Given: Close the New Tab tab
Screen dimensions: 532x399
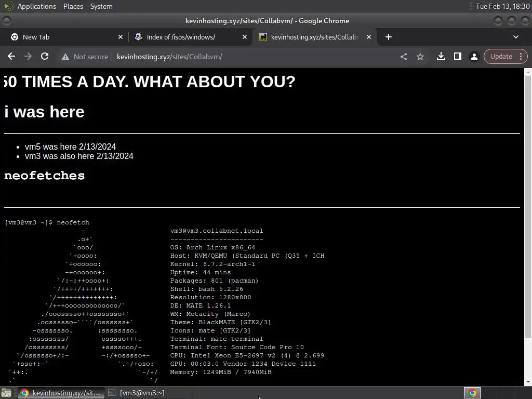Looking at the screenshot, I should (x=120, y=37).
